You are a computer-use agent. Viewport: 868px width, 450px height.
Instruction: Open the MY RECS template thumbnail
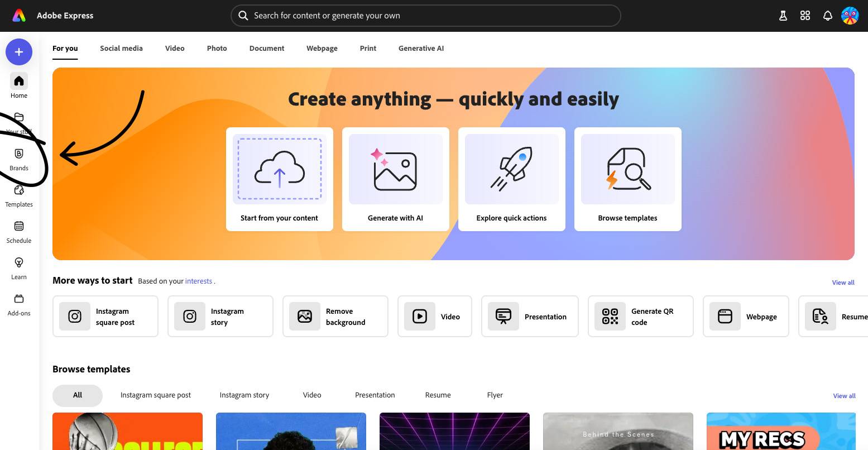[780, 432]
